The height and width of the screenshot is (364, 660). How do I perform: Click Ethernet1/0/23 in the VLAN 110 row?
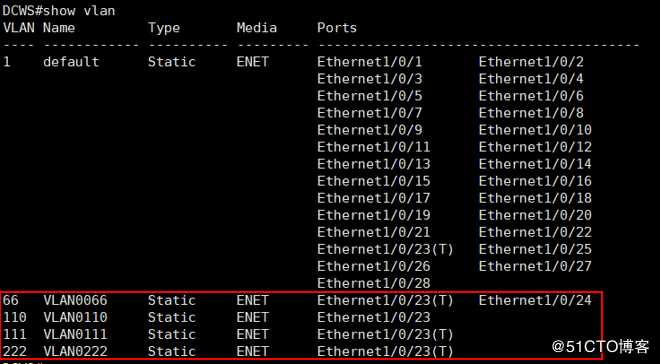pos(374,317)
